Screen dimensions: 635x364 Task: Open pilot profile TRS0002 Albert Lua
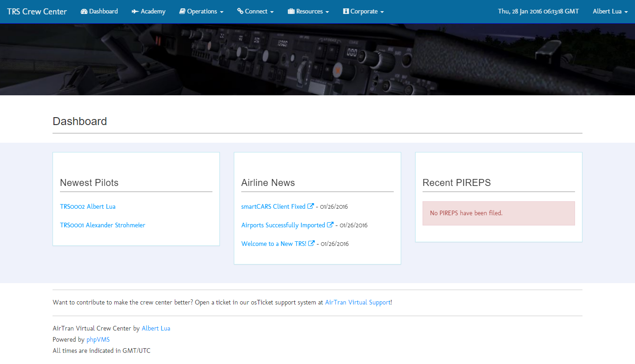click(88, 206)
